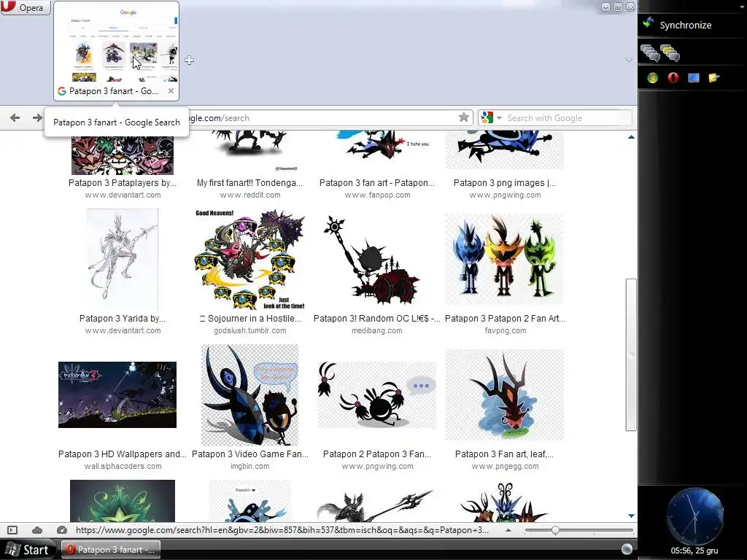Close the Patapon 3 fanart tab
The height and width of the screenshot is (560, 747).
tap(171, 90)
